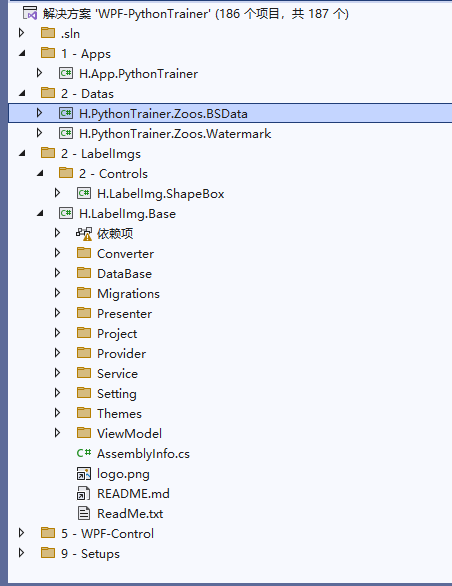Viewport: 452px width, 586px height.
Task: Select the Themes folder label
Action: [119, 414]
